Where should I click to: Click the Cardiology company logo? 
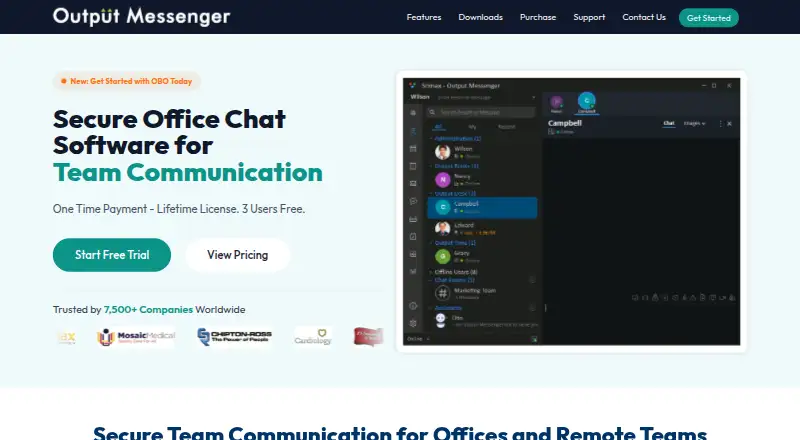[x=313, y=337]
